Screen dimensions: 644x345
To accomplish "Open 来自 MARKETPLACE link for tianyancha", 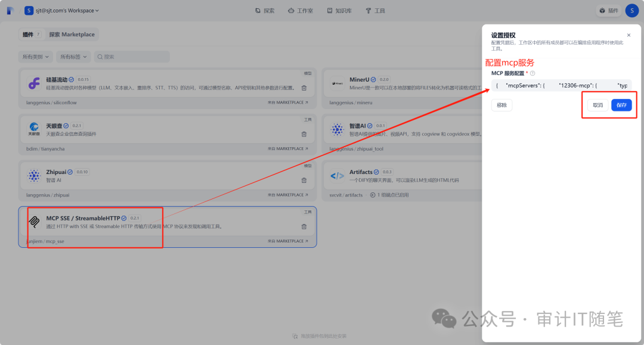I will pos(287,149).
